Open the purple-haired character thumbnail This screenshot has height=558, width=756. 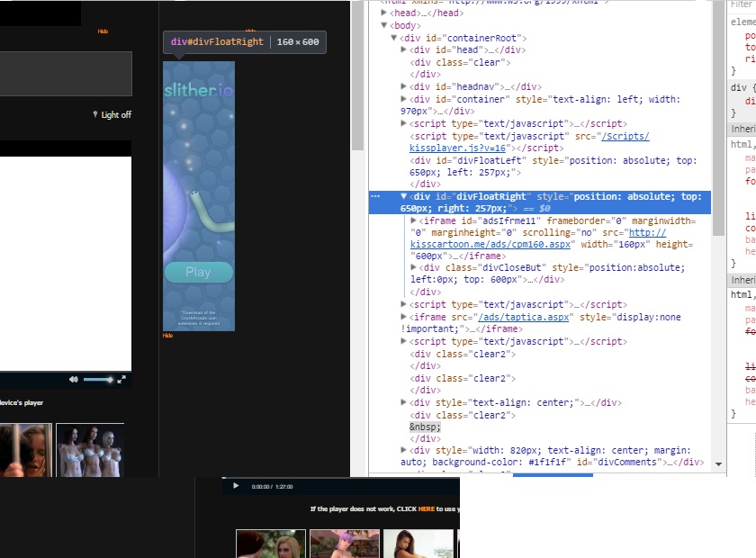[344, 544]
